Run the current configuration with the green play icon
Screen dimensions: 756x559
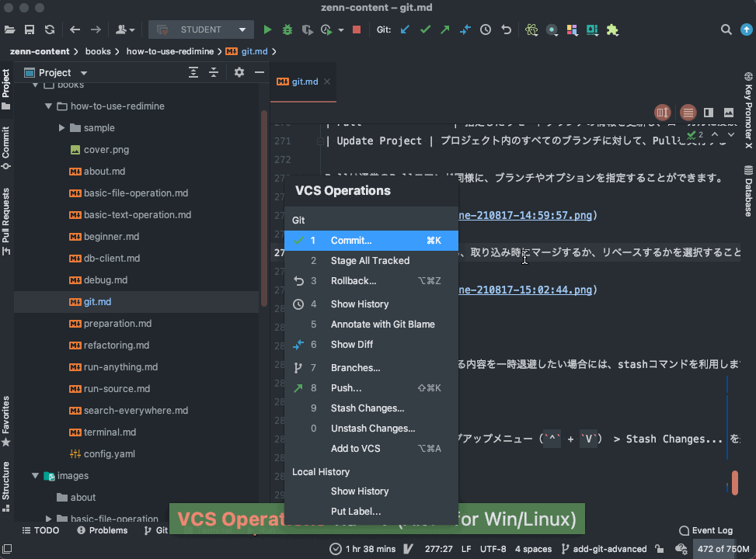267,29
